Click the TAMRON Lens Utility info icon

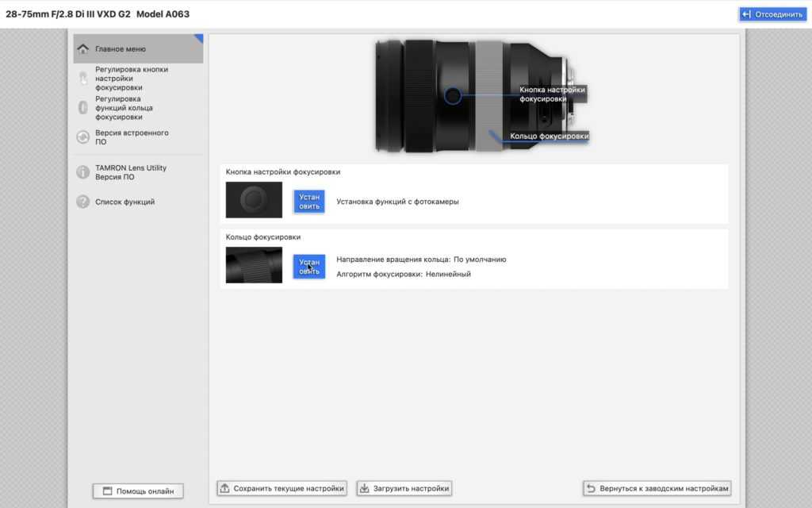point(82,172)
